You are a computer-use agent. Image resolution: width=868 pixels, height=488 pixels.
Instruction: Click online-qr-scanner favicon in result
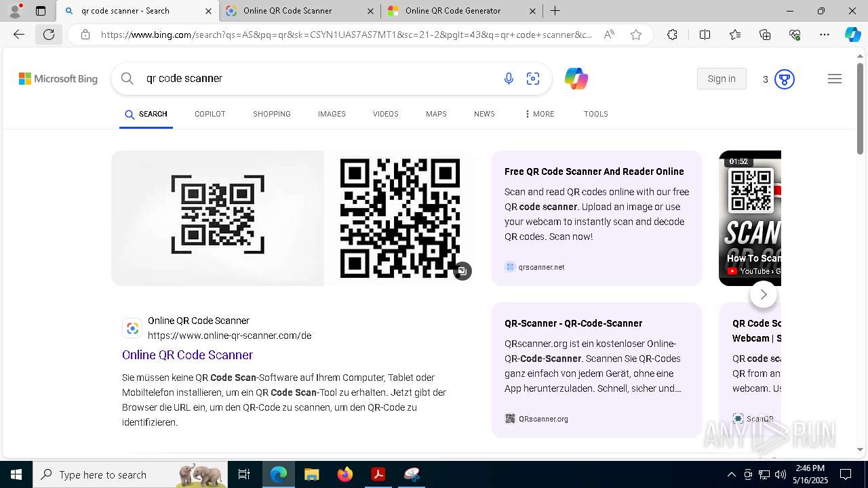point(132,328)
